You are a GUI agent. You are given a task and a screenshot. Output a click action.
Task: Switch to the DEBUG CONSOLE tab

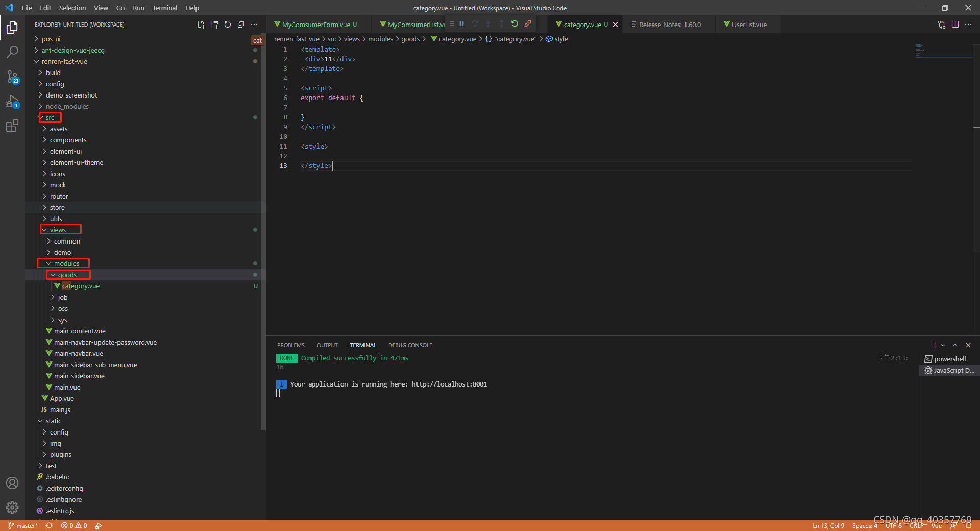tap(410, 345)
